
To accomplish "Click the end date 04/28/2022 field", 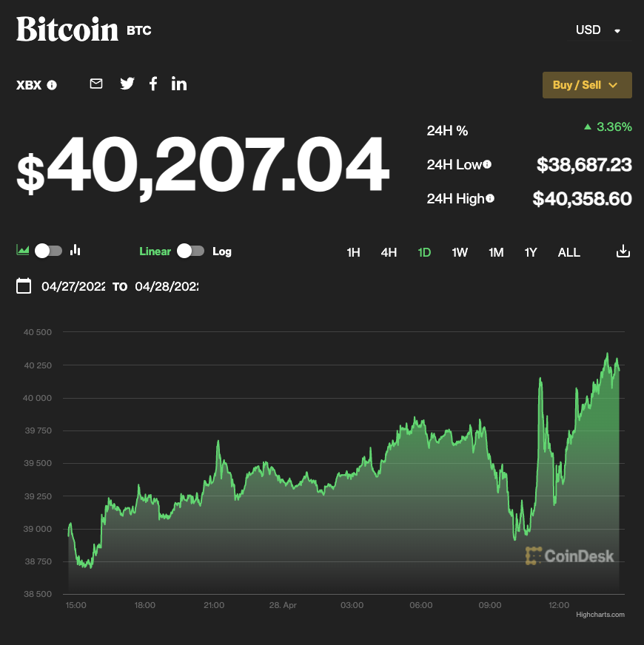I will pyautogui.click(x=167, y=286).
